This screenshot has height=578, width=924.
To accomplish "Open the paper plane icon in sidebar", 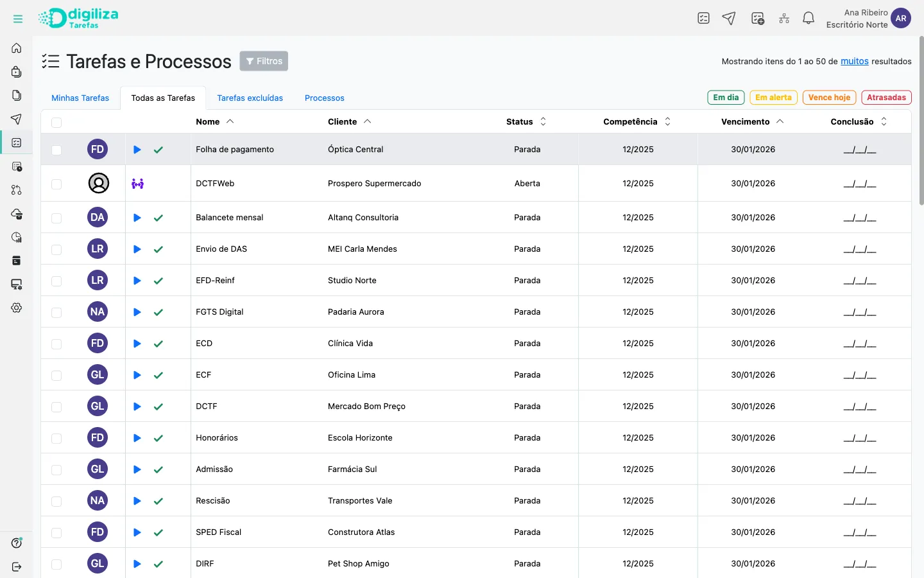I will [17, 119].
